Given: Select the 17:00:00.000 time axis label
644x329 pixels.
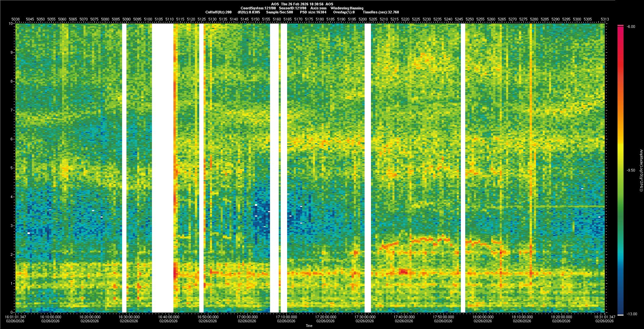Looking at the screenshot, I should point(247,317).
